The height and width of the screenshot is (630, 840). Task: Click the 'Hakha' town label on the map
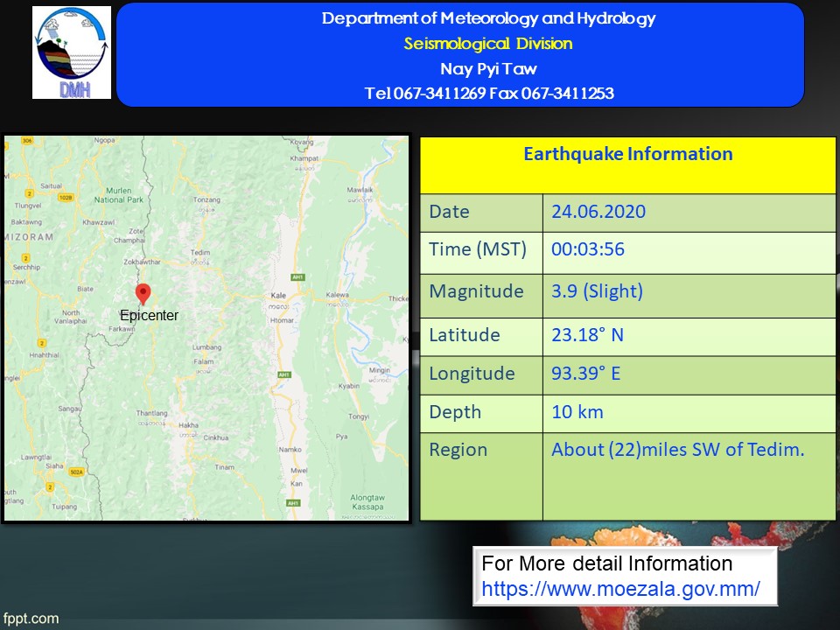coord(189,425)
